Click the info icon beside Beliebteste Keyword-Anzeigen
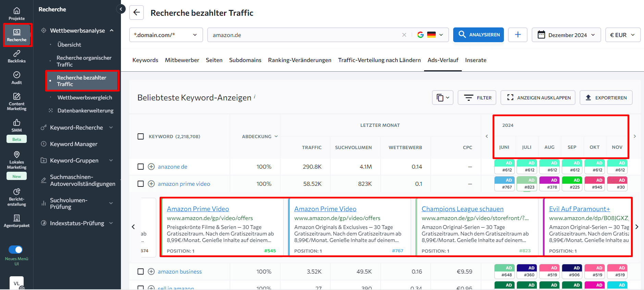Viewport: 644px width, 290px height. coord(255,97)
